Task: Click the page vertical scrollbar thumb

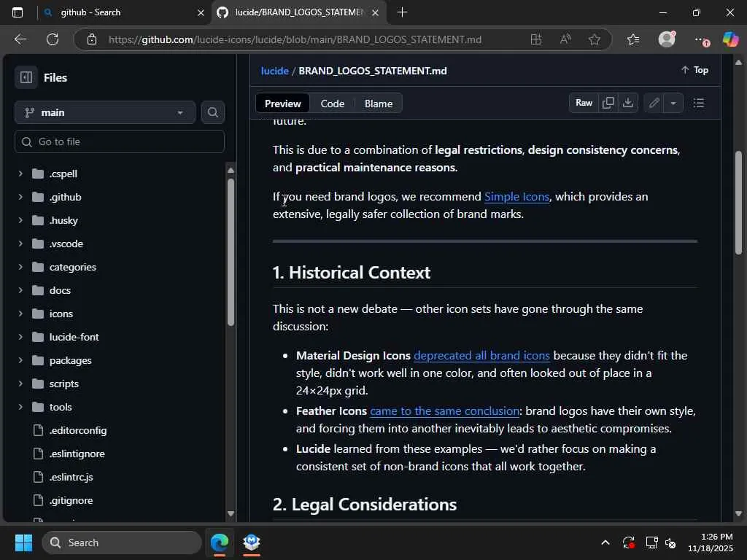Action: [x=738, y=203]
